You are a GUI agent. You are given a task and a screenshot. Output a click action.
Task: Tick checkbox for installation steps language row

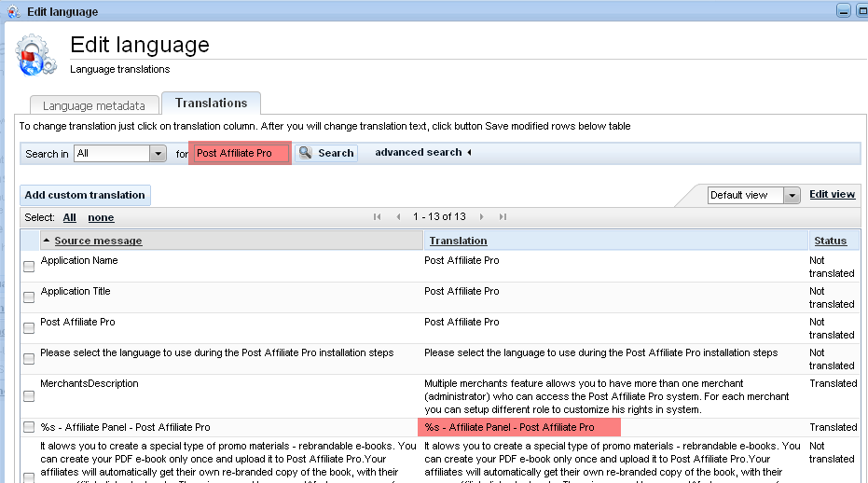point(29,359)
